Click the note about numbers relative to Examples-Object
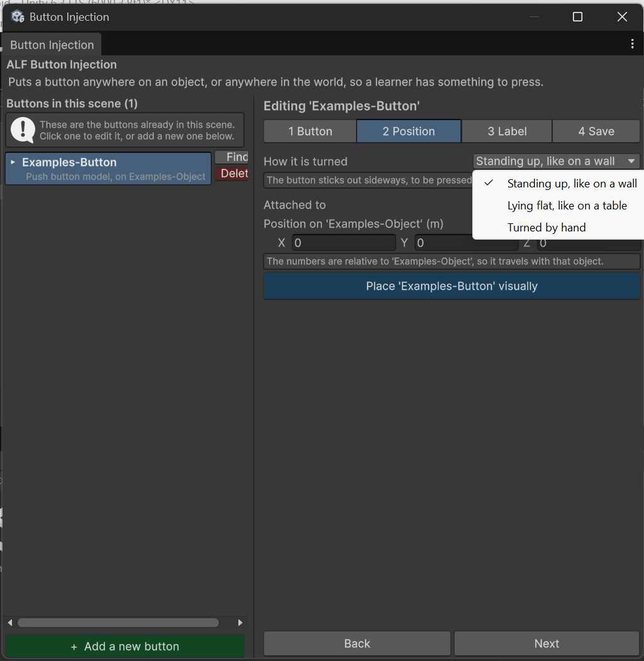This screenshot has width=644, height=661. coord(452,262)
